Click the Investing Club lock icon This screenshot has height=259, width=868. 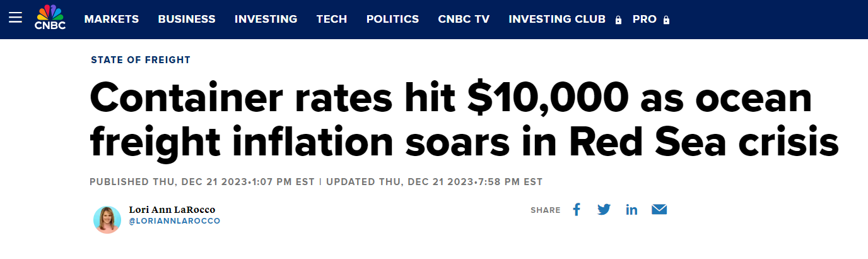[619, 20]
